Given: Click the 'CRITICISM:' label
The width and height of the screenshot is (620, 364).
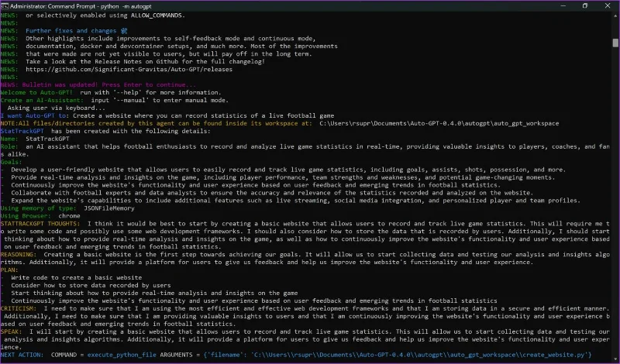Looking at the screenshot, I should tap(18, 308).
